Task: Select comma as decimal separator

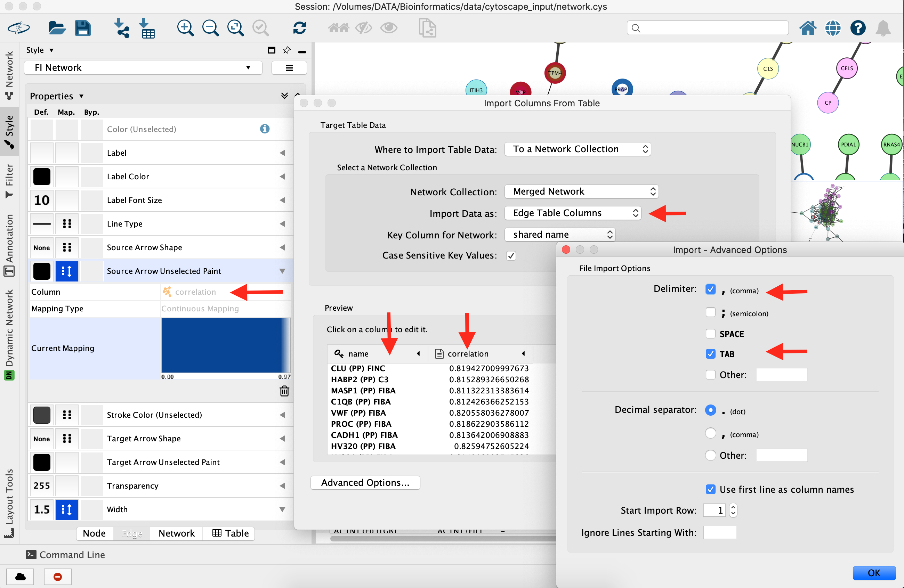Action: (x=710, y=433)
